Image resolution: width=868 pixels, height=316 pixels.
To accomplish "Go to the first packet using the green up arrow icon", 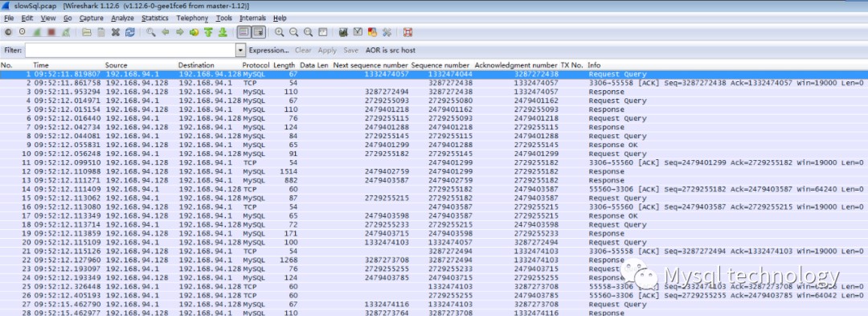I will pyautogui.click(x=208, y=33).
